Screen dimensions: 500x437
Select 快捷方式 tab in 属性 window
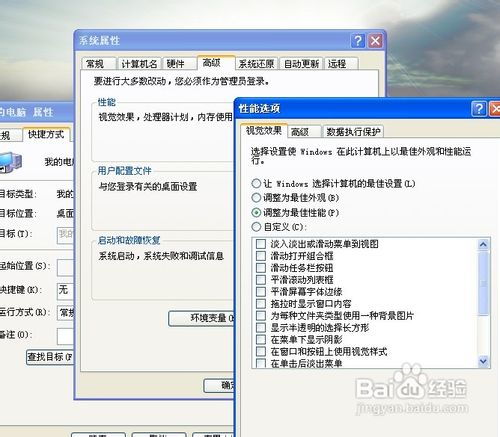(x=46, y=134)
